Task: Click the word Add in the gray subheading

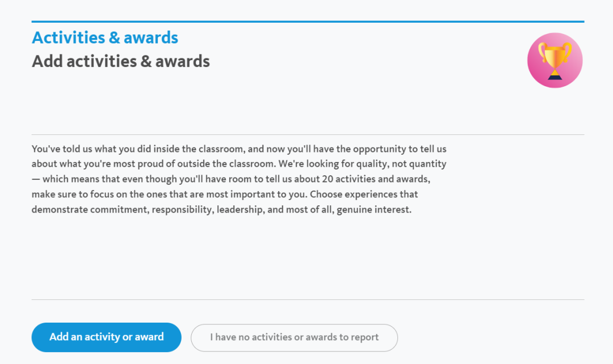Action: pyautogui.click(x=47, y=61)
